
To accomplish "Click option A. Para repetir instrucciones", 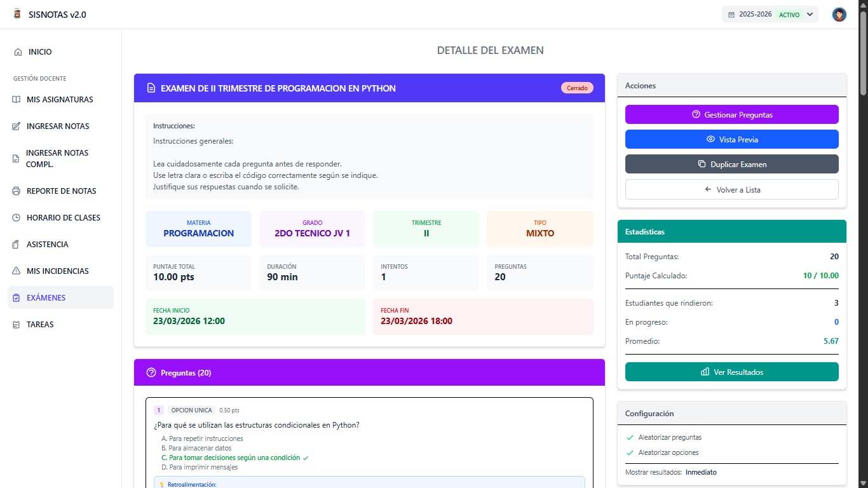I will click(x=202, y=438).
